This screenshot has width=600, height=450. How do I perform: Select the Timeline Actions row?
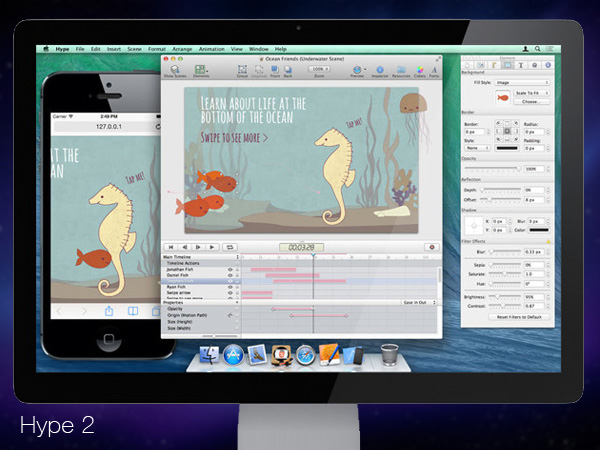coord(201,263)
